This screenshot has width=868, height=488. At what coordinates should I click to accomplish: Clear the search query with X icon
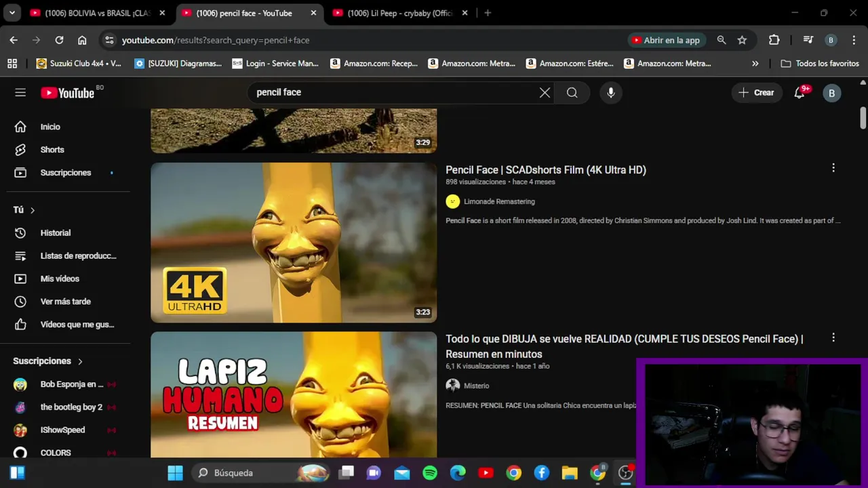pos(545,93)
